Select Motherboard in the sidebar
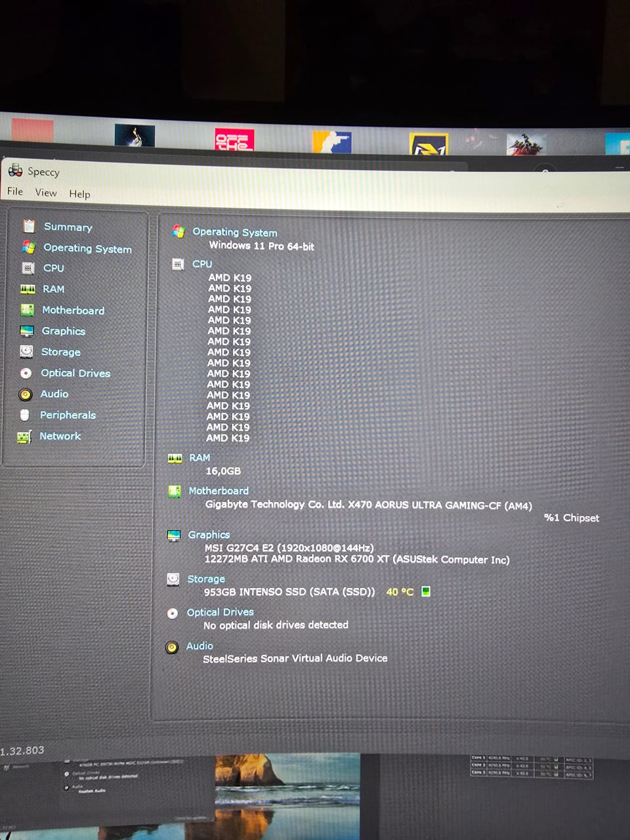630x840 pixels. pos(73,310)
